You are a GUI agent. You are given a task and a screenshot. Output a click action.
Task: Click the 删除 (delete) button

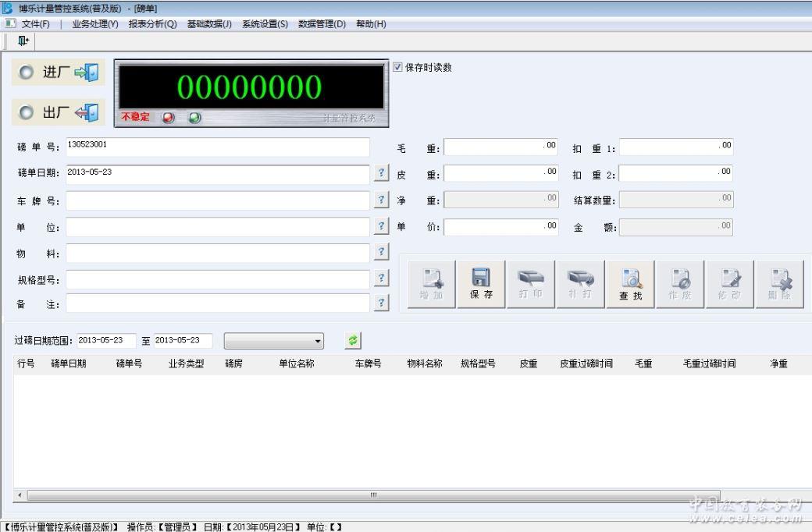[x=781, y=284]
